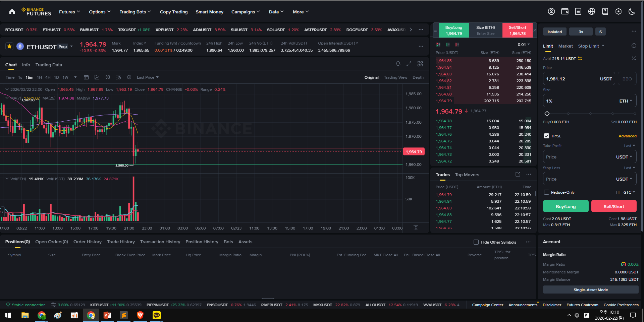Close the quick order floating bar
Screen dimensions: 644x322
535,30
